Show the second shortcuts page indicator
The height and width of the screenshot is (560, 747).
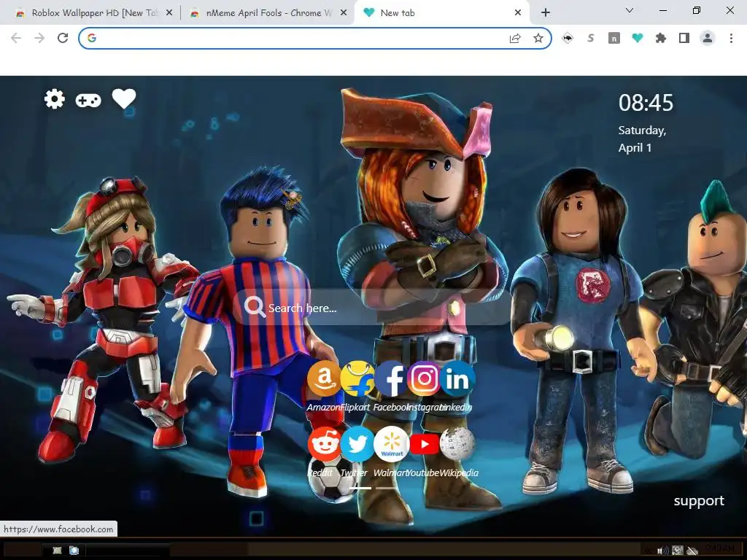pos(387,488)
